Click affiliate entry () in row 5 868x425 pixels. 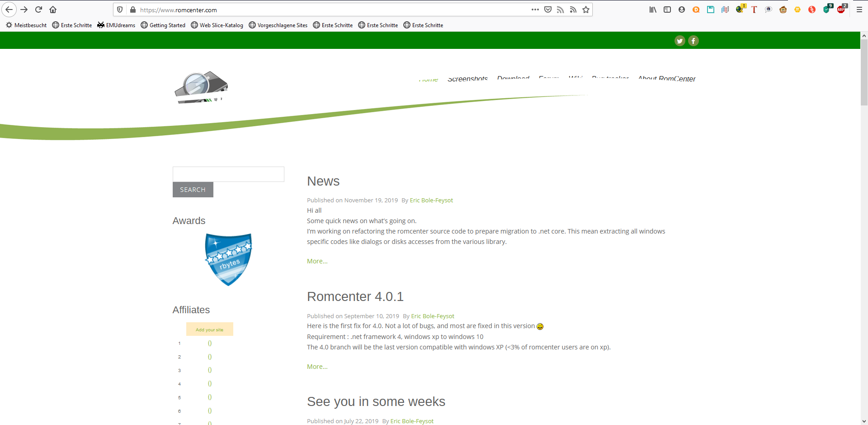210,397
